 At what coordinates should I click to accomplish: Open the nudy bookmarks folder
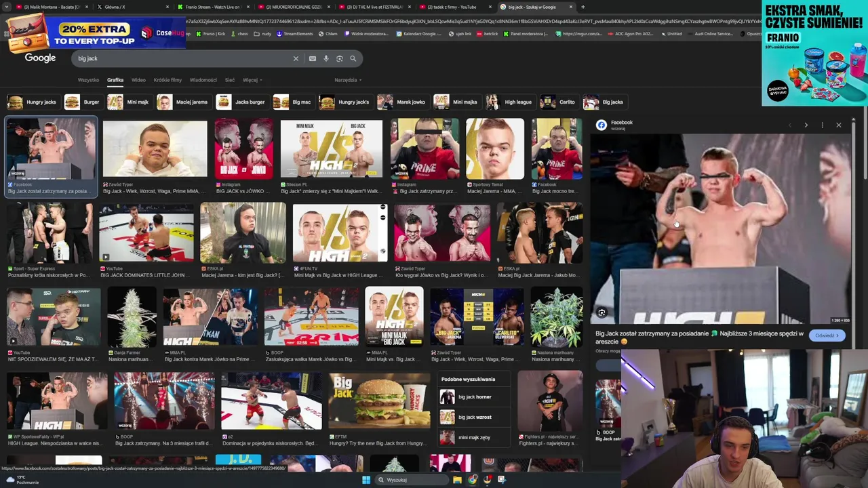[262, 34]
